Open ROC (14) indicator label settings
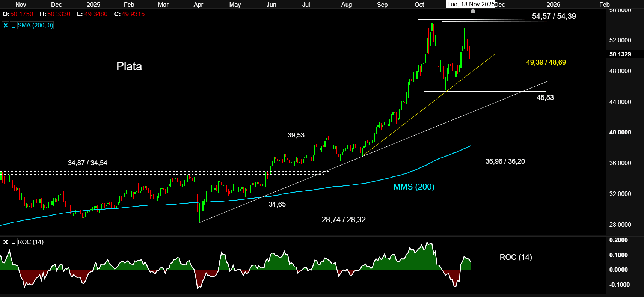 coord(30,242)
